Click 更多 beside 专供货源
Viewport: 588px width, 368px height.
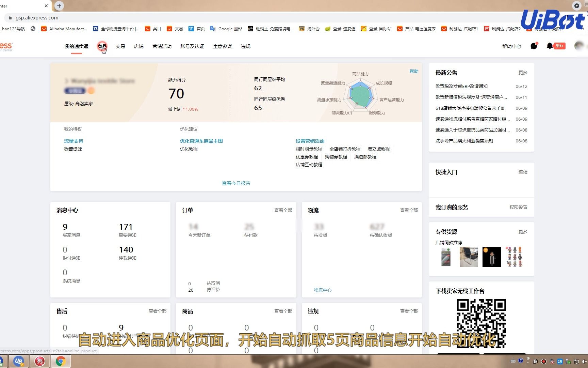[x=523, y=232]
